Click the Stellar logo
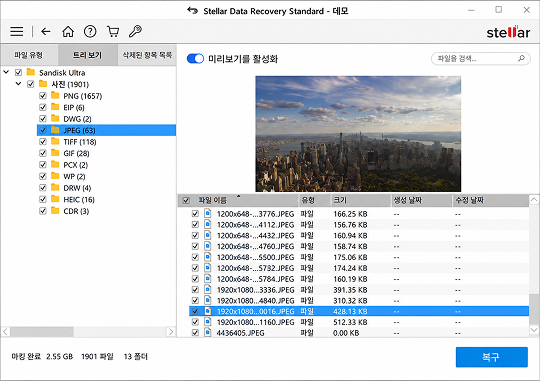 point(508,32)
